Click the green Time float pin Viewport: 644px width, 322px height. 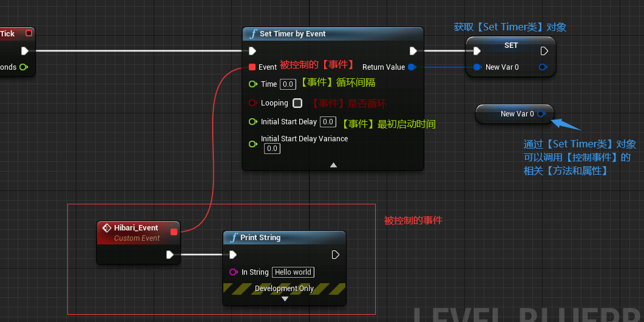(253, 84)
